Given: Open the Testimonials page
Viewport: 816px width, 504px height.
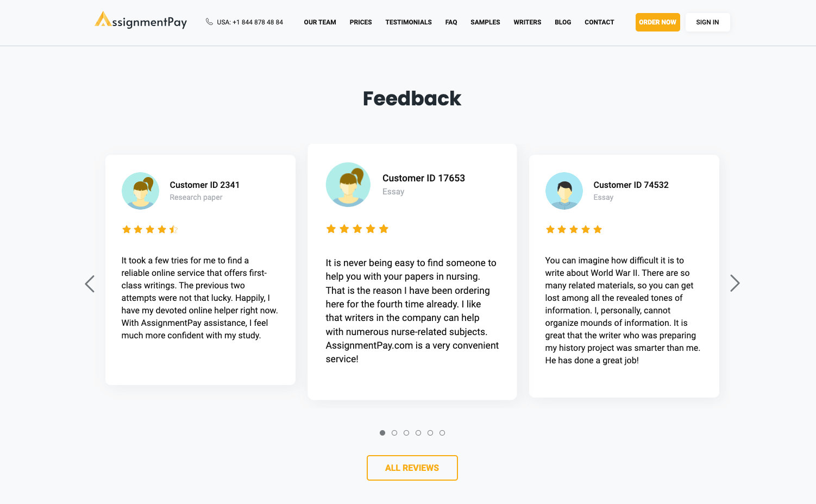Looking at the screenshot, I should click(409, 22).
